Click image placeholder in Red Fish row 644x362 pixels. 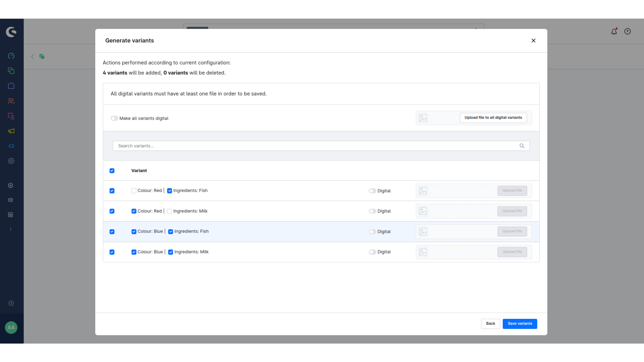[x=423, y=191]
